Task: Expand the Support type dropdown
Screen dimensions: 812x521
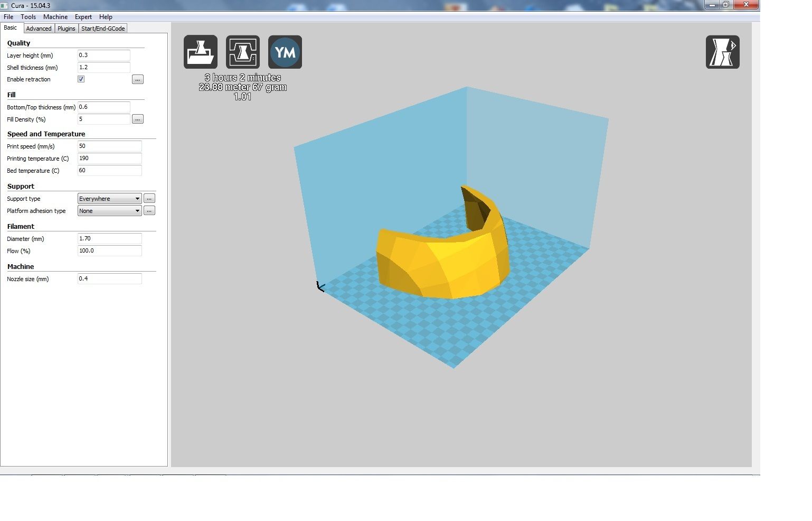Action: point(109,199)
